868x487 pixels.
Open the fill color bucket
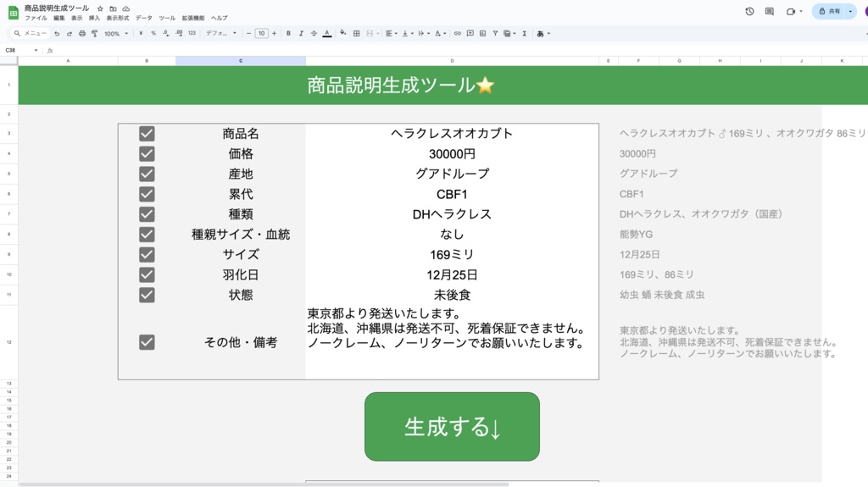click(343, 33)
